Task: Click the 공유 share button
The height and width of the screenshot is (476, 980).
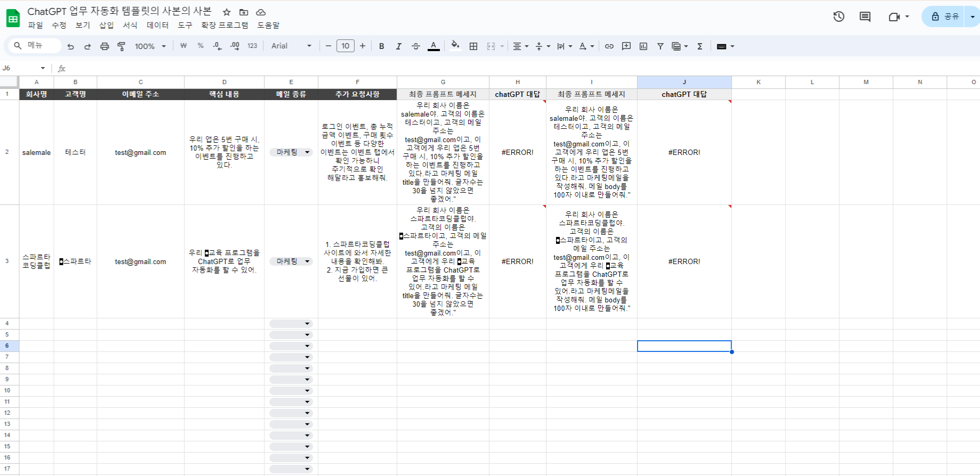Action: (x=945, y=17)
